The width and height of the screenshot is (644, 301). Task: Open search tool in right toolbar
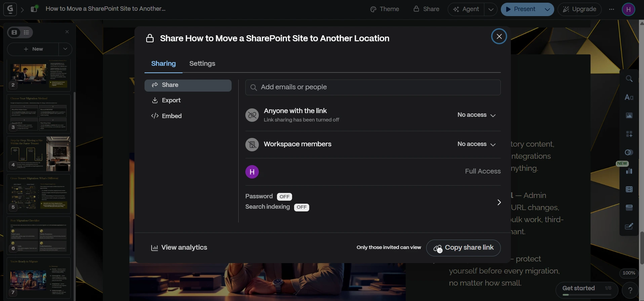pyautogui.click(x=629, y=79)
